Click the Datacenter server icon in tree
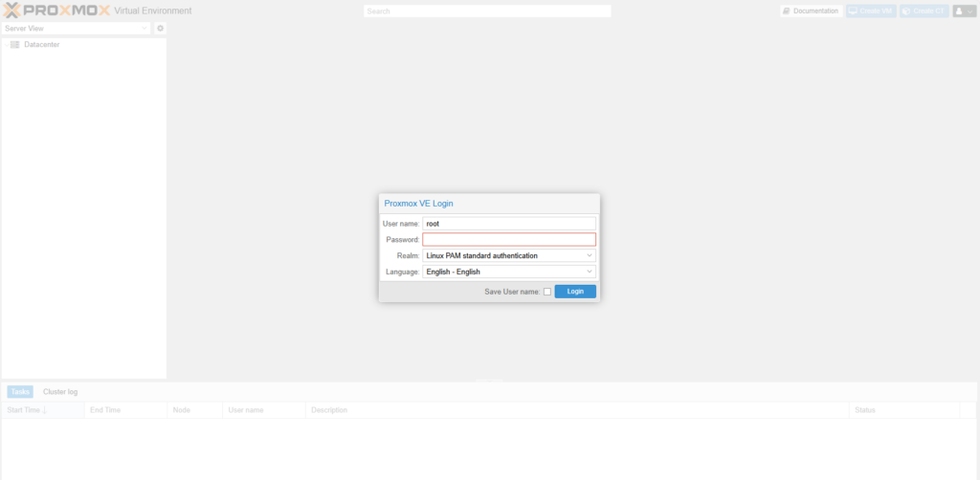The width and height of the screenshot is (980, 480). click(x=15, y=45)
